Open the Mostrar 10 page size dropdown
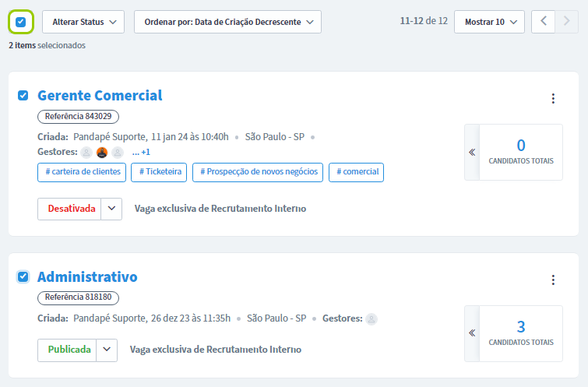Image resolution: width=588 pixels, height=387 pixels. 489,22
